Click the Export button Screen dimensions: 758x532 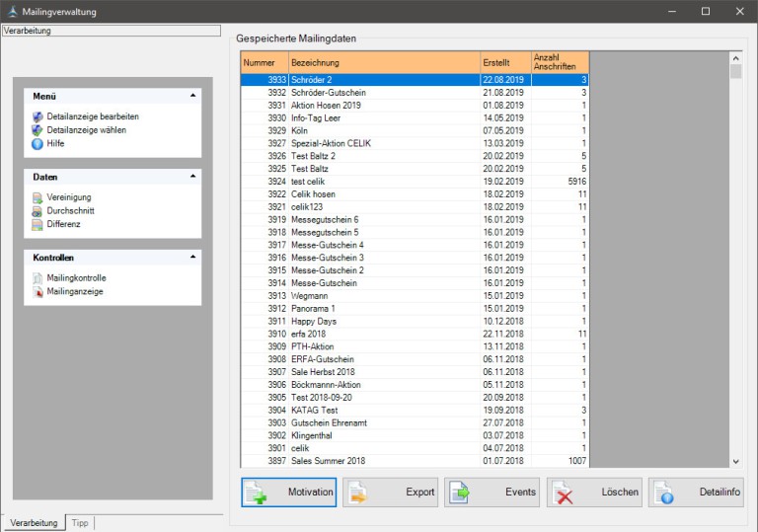point(390,492)
